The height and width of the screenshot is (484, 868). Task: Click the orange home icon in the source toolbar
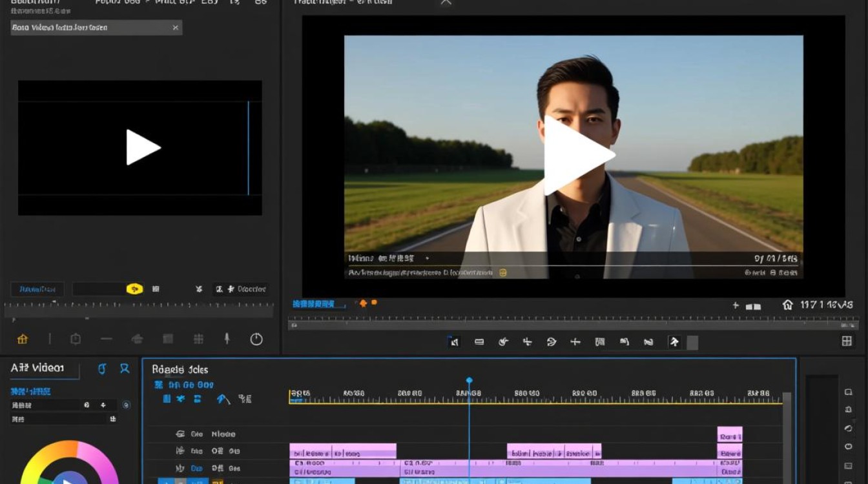point(23,339)
